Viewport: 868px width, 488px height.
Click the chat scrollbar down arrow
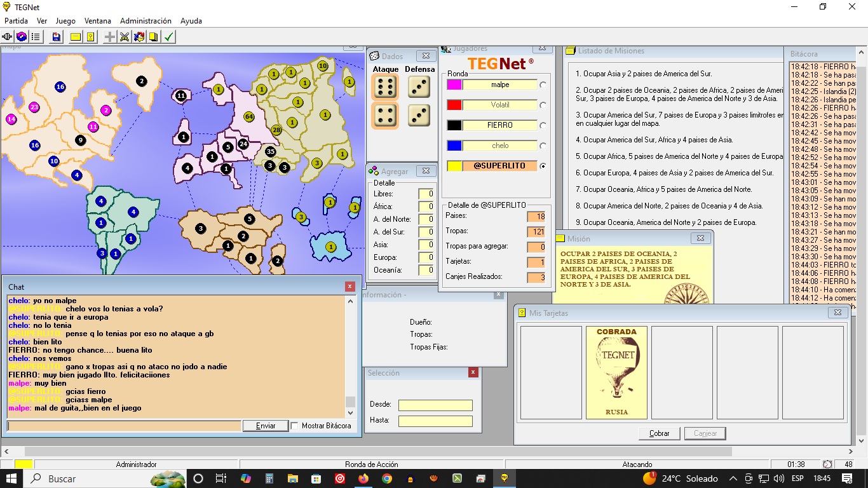click(350, 412)
